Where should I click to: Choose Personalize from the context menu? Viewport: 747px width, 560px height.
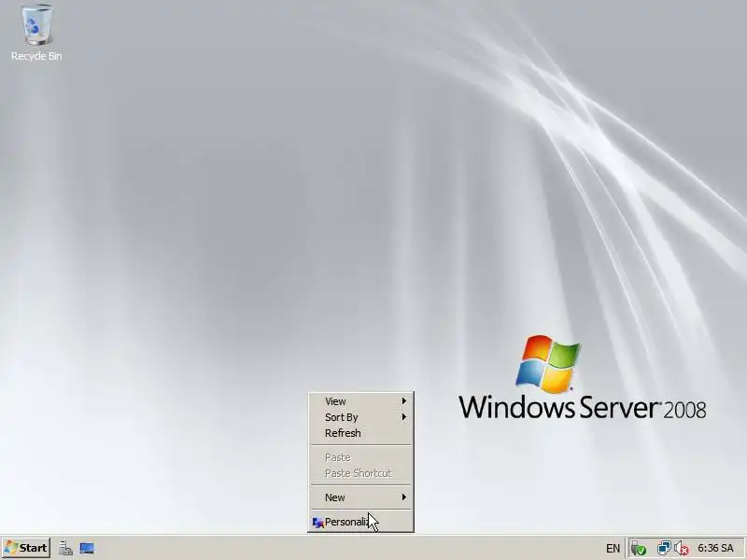coord(361,523)
